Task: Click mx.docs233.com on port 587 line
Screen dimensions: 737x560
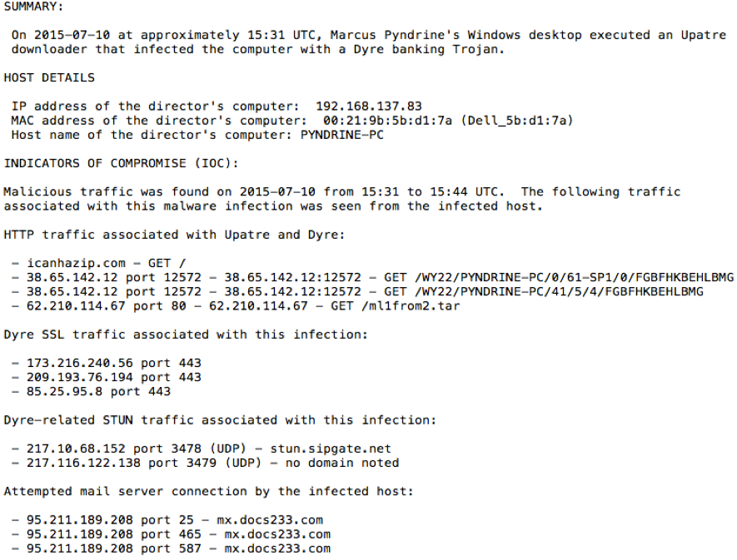Action: coord(277,548)
